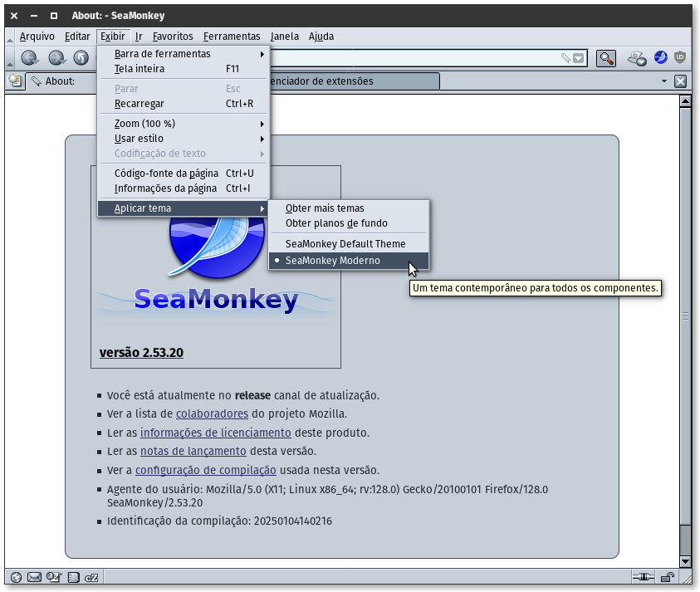Click the online/offline connection icon
700x592 pixels.
644,577
